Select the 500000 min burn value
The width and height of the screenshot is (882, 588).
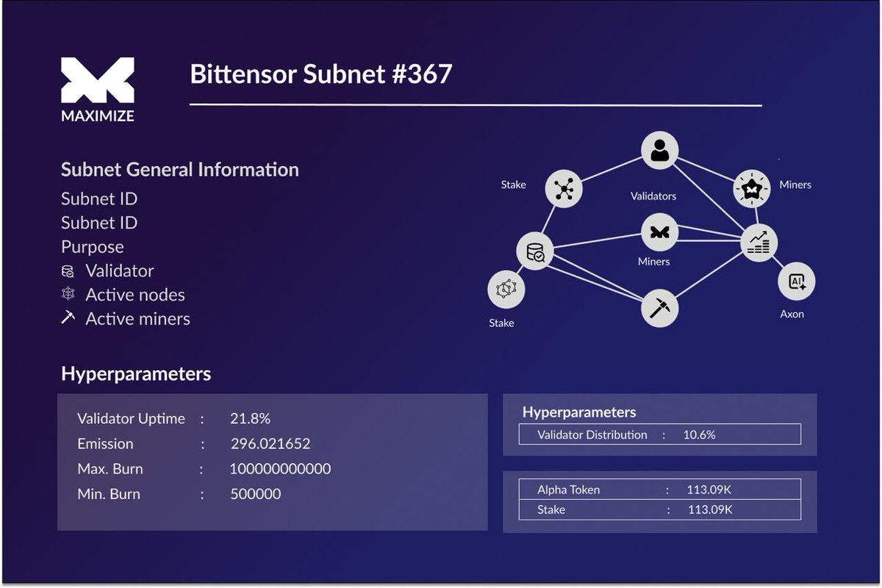[256, 494]
